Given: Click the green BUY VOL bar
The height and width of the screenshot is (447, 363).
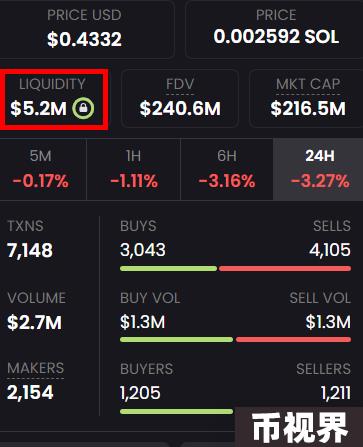Looking at the screenshot, I should (x=176, y=340).
